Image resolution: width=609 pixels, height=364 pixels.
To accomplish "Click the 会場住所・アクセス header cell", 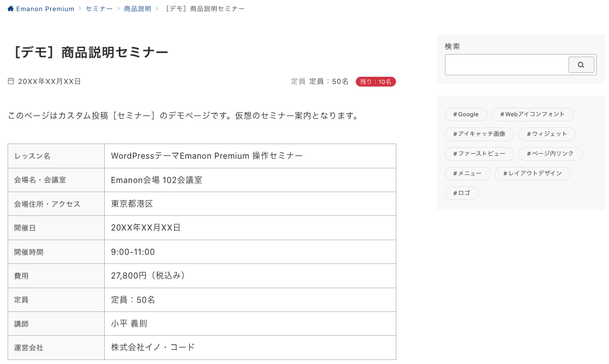I will tap(56, 204).
